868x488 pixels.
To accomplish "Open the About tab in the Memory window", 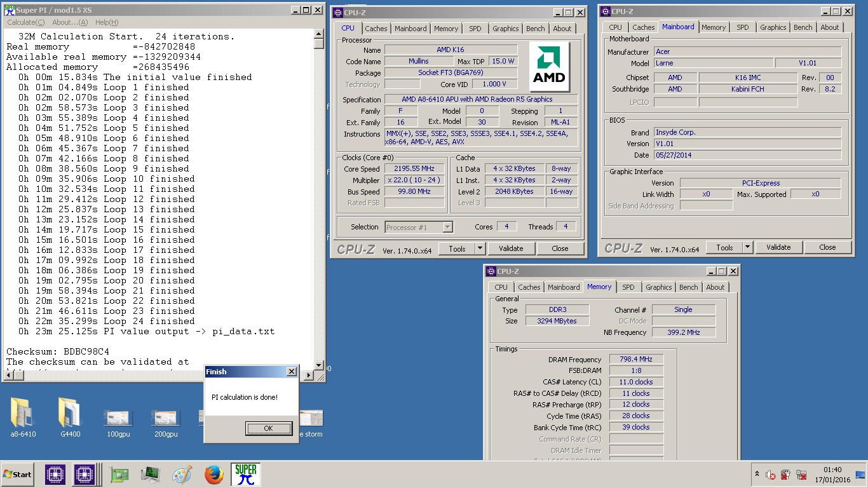I will (x=715, y=287).
